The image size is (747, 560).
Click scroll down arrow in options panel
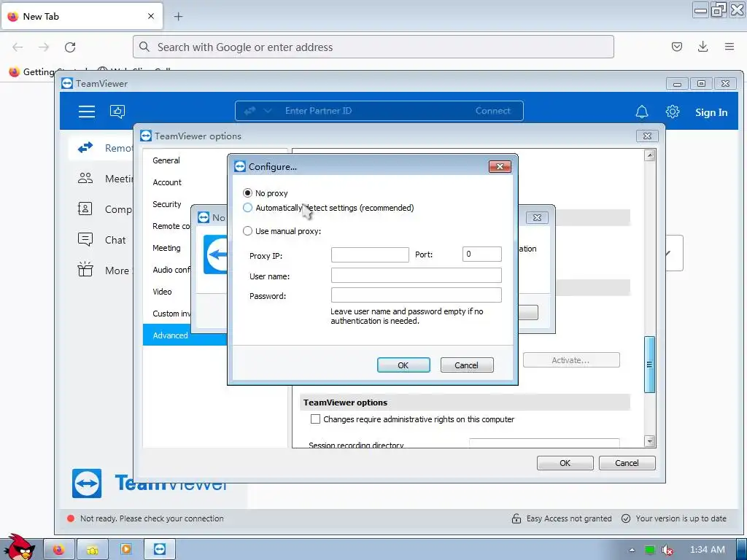(x=649, y=441)
